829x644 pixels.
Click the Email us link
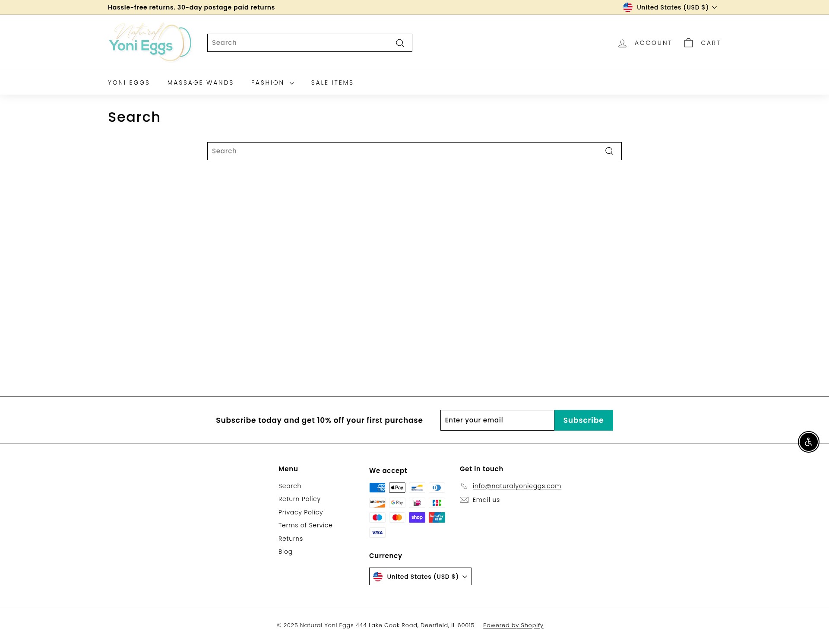(486, 500)
